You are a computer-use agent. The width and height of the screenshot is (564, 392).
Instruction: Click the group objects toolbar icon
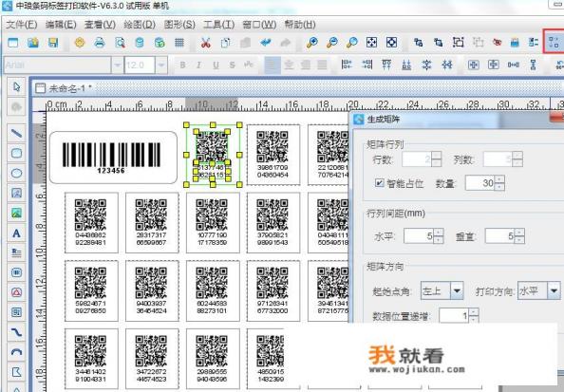coord(458,43)
